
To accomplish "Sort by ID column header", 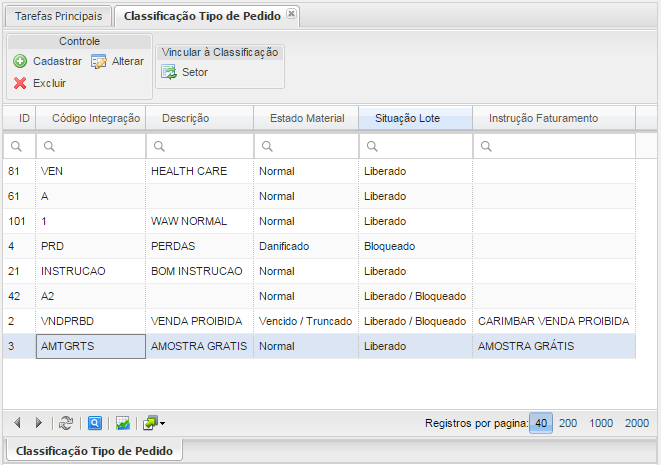I will [x=20, y=118].
